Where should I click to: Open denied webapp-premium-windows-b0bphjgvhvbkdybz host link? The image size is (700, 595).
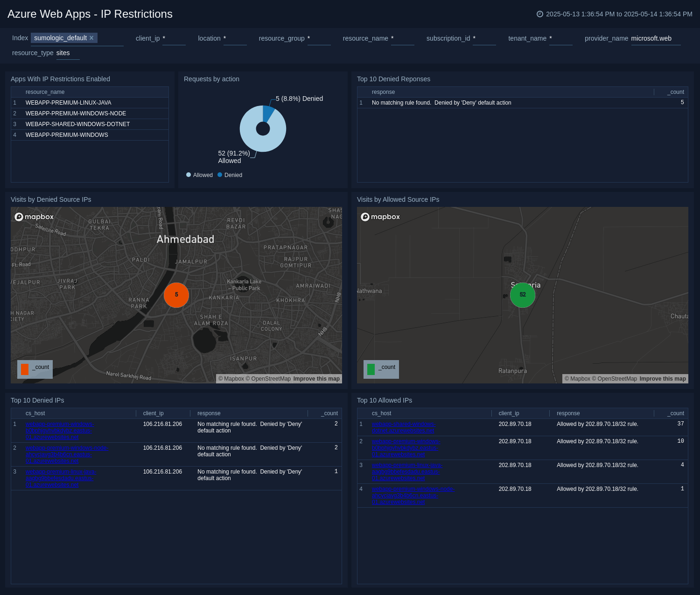pyautogui.click(x=60, y=431)
